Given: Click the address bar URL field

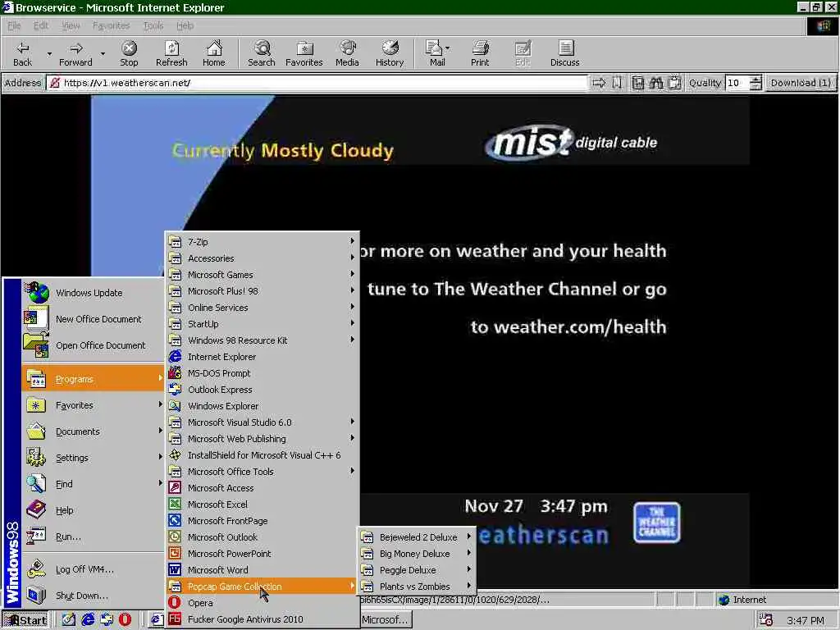Looking at the screenshot, I should click(317, 83).
